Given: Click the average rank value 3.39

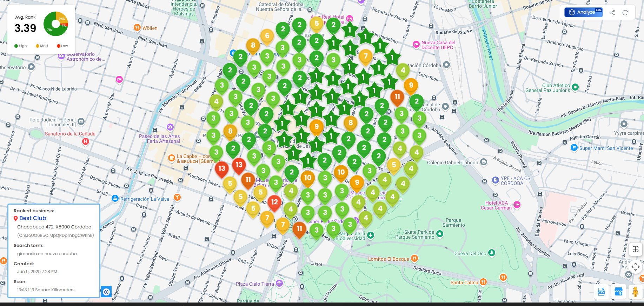Looking at the screenshot, I should [x=25, y=28].
